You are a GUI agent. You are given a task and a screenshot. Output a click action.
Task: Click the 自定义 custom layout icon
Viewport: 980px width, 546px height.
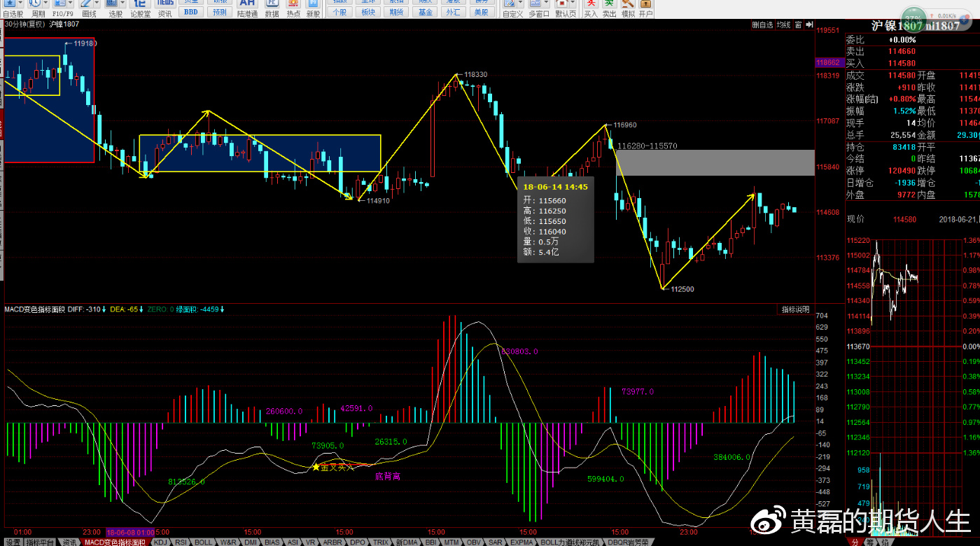pyautogui.click(x=510, y=4)
